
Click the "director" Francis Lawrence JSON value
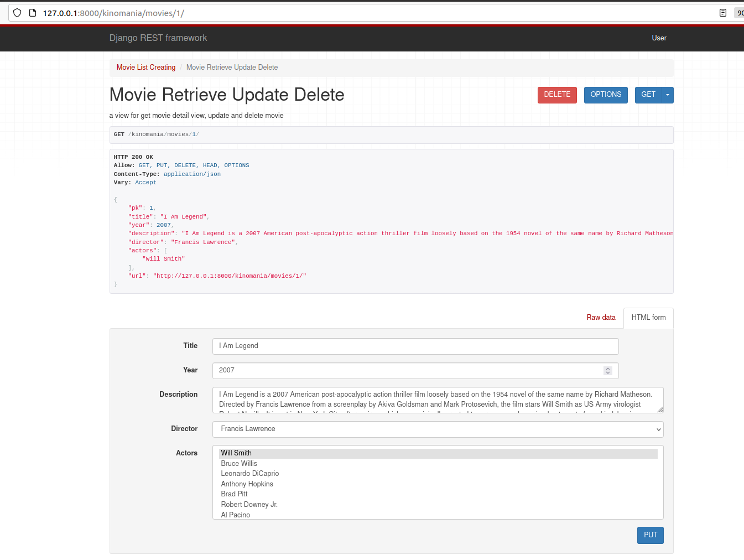point(203,242)
